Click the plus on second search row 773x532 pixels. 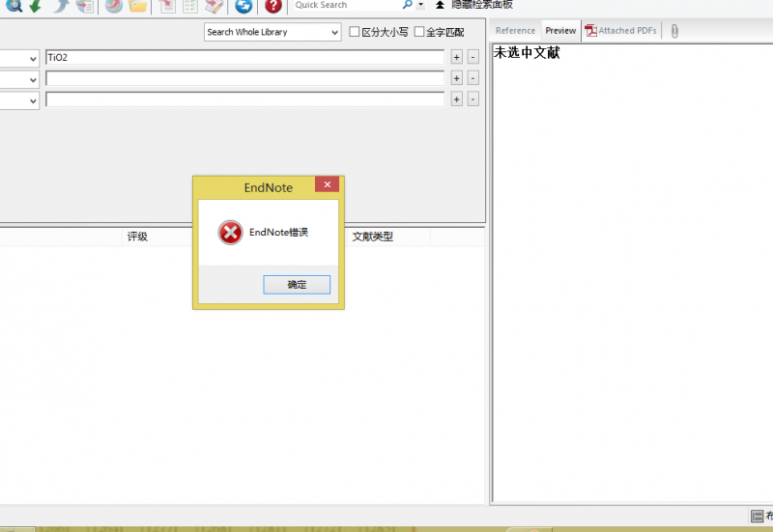(x=456, y=78)
